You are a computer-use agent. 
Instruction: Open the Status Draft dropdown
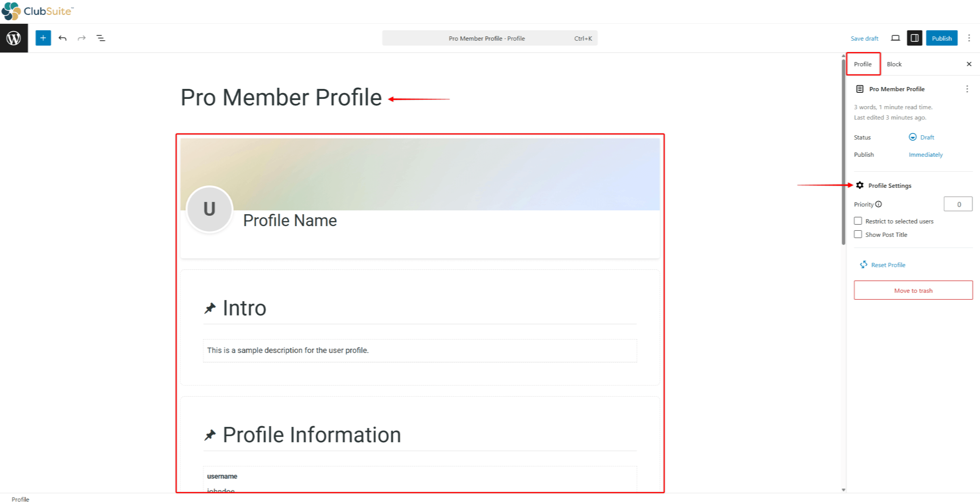922,137
